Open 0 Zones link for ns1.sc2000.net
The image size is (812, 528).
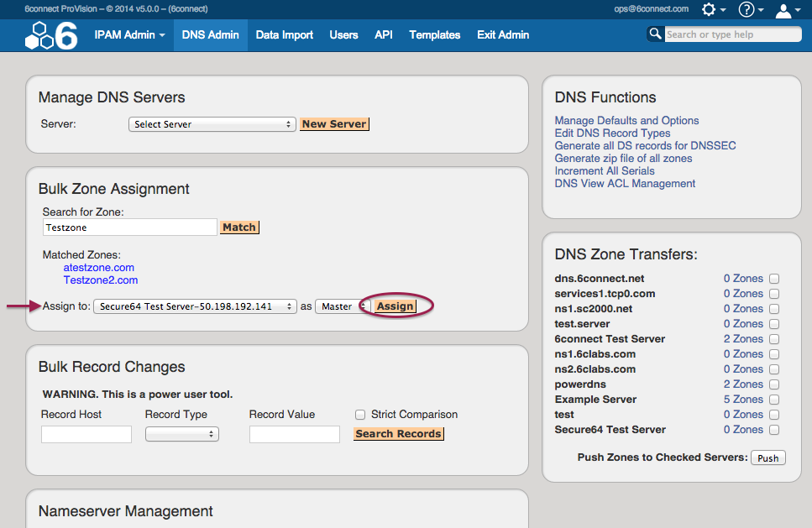[x=743, y=309]
